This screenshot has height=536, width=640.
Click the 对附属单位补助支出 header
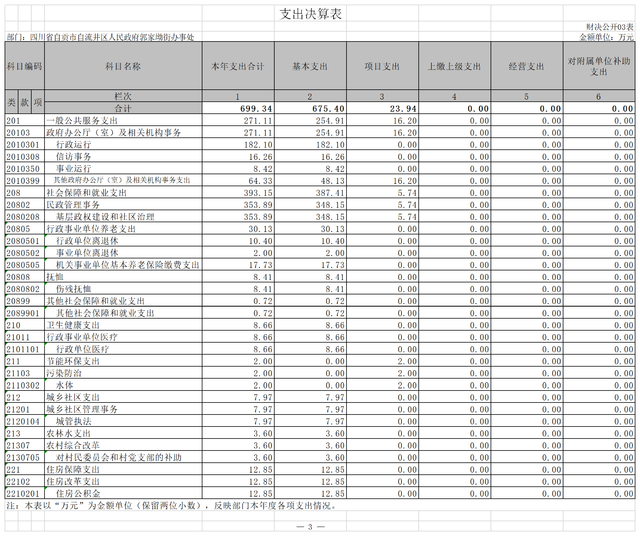pos(599,66)
